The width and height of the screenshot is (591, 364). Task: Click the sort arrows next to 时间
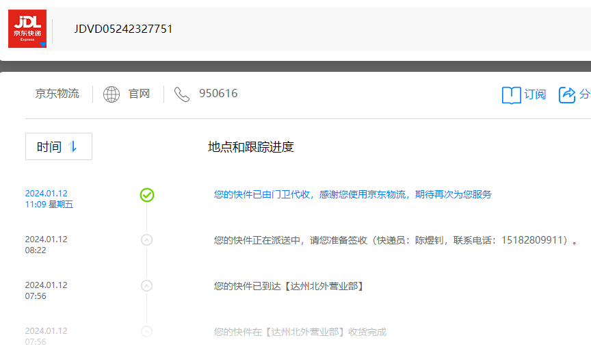73,146
